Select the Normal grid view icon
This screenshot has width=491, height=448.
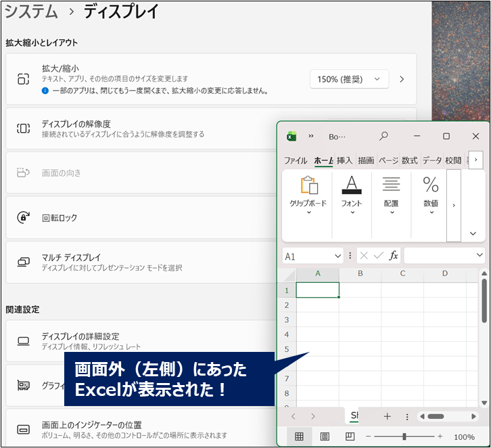(299, 437)
